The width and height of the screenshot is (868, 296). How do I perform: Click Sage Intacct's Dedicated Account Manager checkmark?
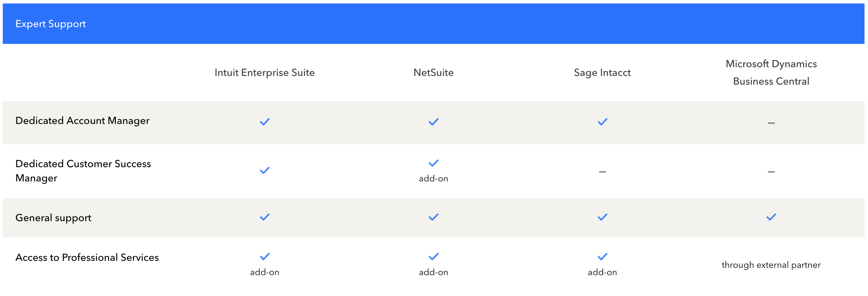point(602,122)
